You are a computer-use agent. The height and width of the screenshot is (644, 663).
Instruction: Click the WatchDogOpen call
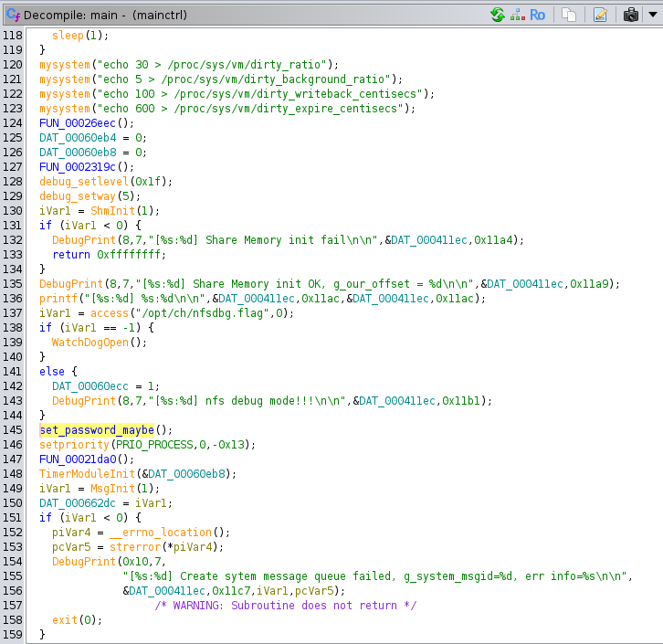tap(90, 342)
